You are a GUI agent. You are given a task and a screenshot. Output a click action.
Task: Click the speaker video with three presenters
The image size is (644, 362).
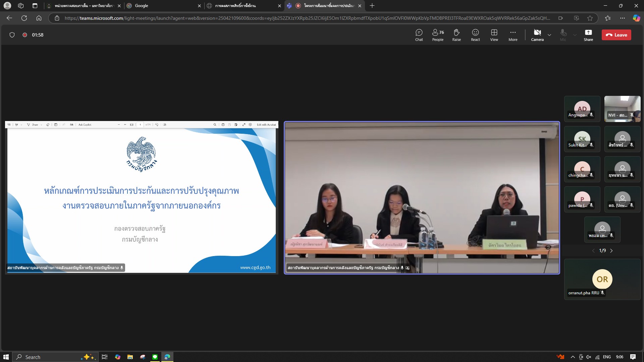click(x=422, y=198)
